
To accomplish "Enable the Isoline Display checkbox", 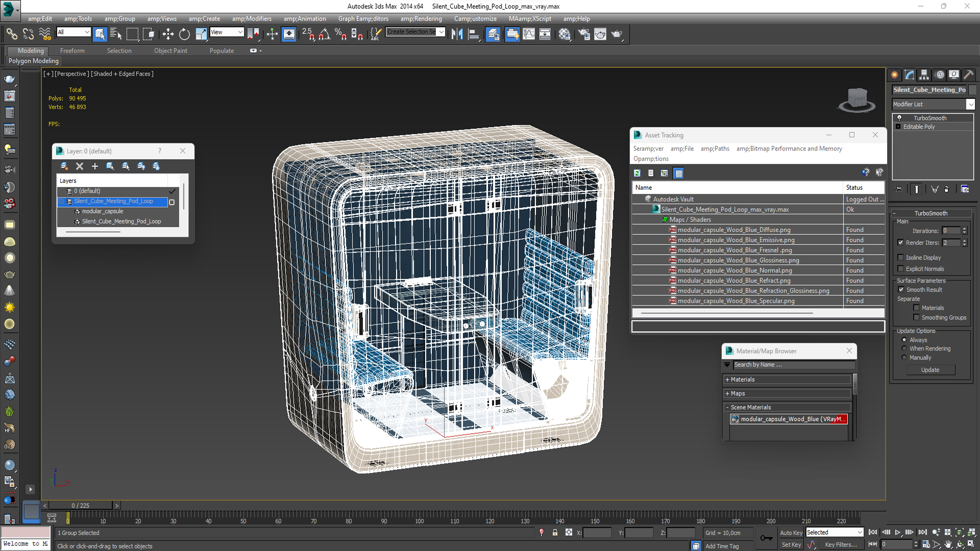I will [901, 258].
